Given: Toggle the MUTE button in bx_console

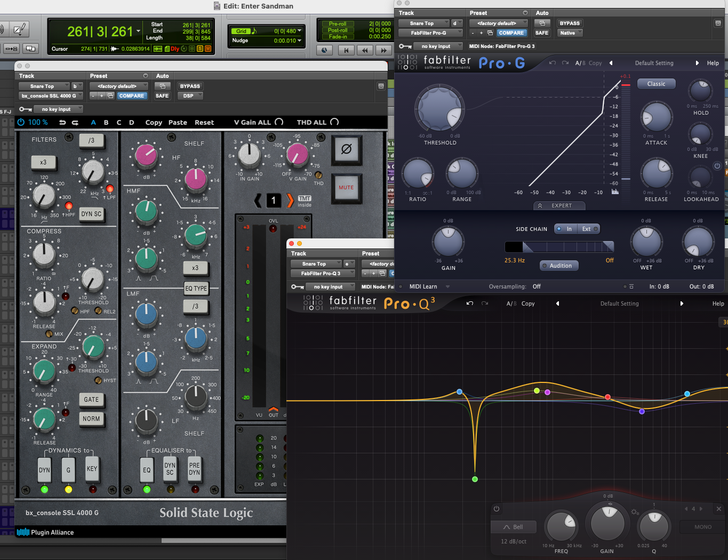Looking at the screenshot, I should (346, 188).
